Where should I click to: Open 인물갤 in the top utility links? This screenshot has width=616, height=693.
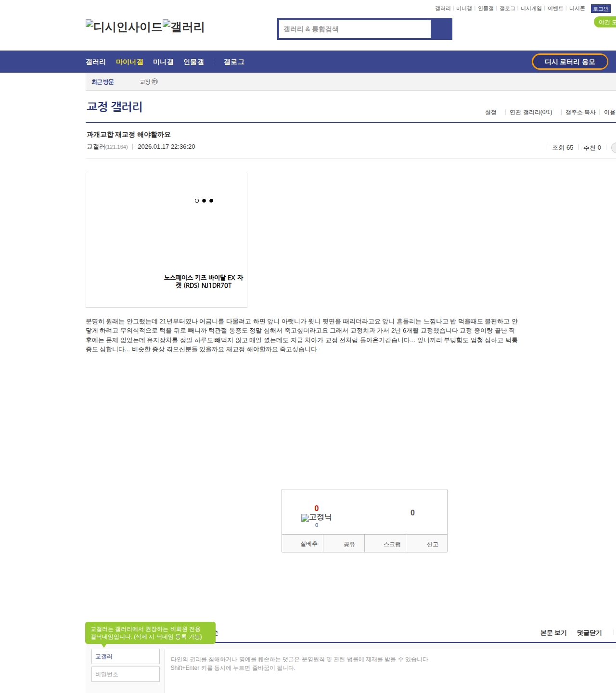coord(486,9)
